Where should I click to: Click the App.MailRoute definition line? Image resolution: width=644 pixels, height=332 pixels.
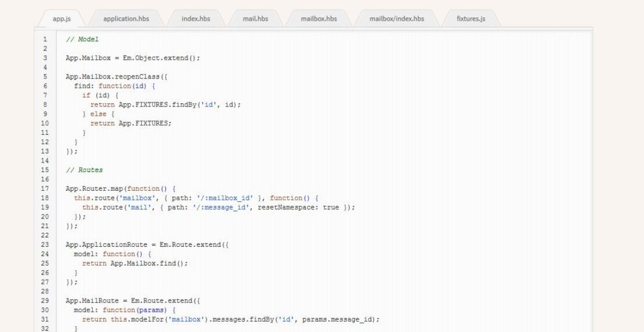click(133, 300)
